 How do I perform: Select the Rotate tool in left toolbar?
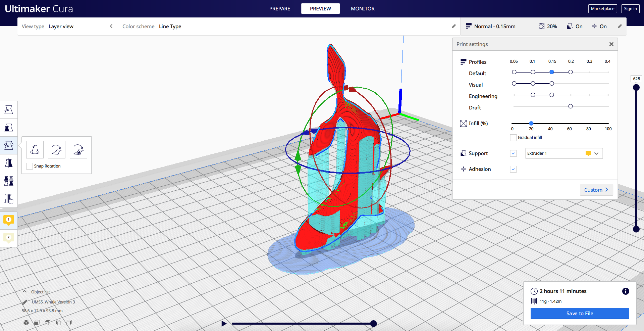point(9,145)
